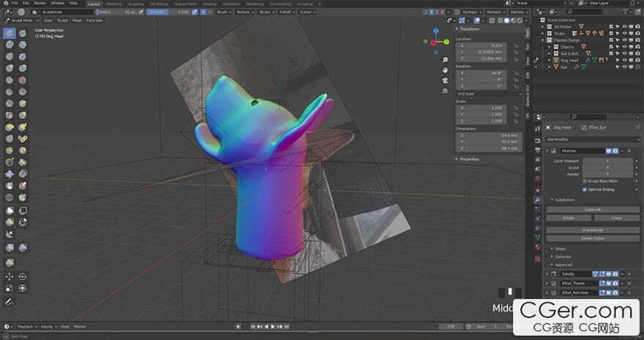The width and height of the screenshot is (644, 340).
Task: Toggle the camera view gizmo
Action: pyautogui.click(x=445, y=80)
